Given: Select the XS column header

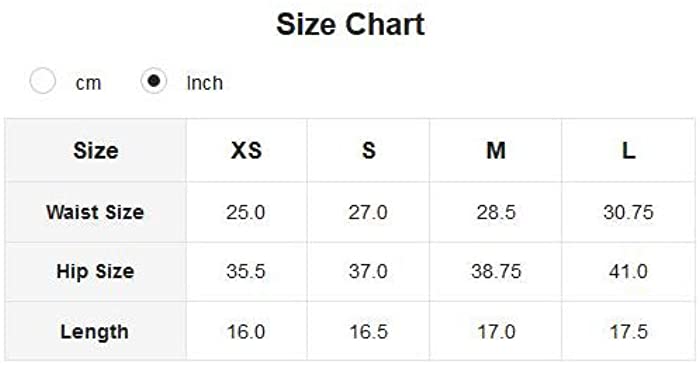Looking at the screenshot, I should 246,150.
